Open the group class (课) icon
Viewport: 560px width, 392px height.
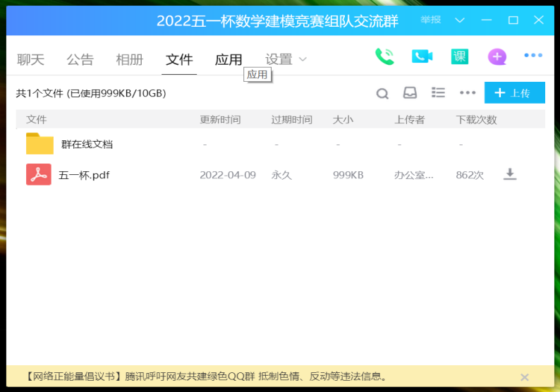pos(460,57)
